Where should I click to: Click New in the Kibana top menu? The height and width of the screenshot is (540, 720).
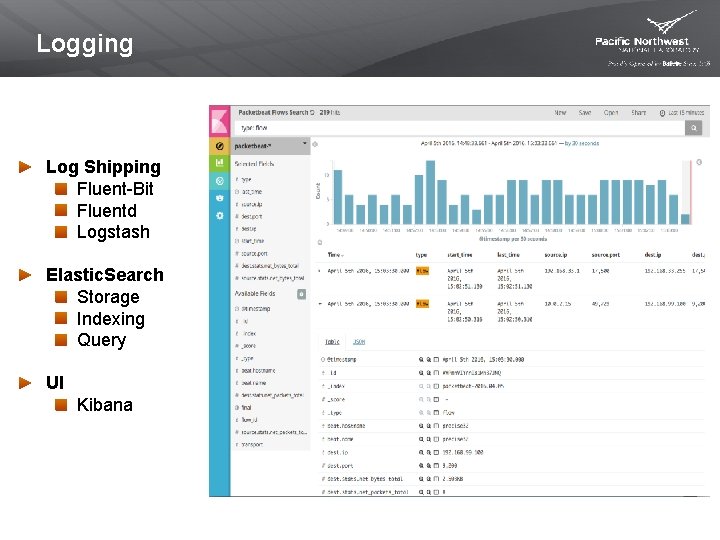[560, 112]
